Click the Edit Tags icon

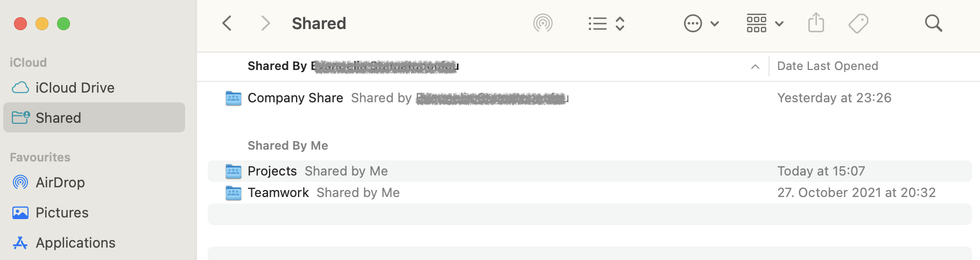[x=858, y=23]
